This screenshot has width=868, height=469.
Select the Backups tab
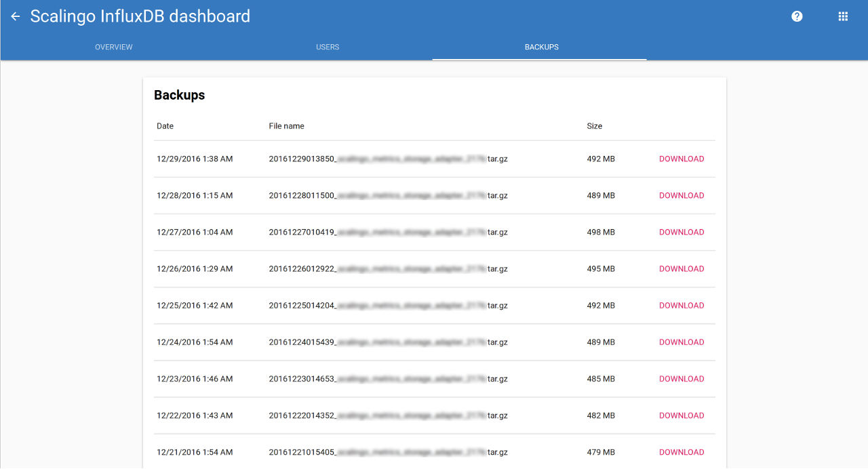[x=541, y=47]
